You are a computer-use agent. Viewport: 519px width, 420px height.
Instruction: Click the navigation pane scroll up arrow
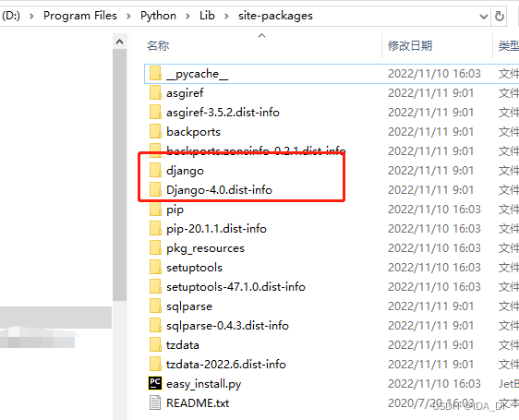click(119, 42)
